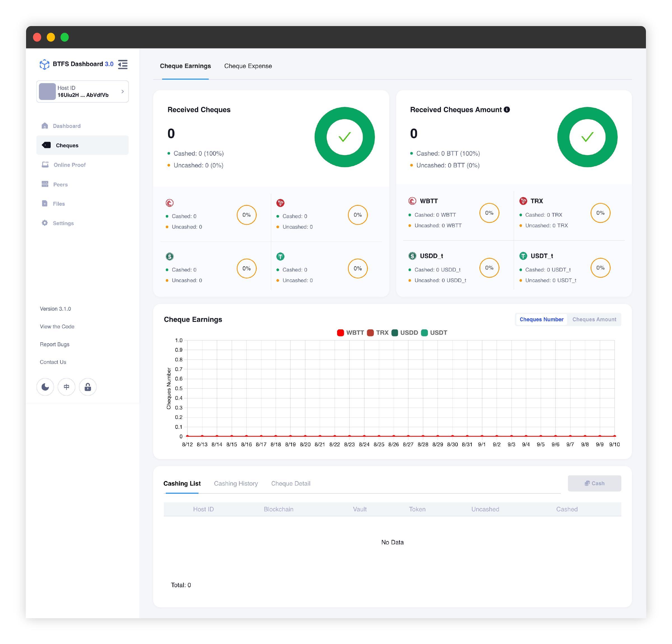Click the Token column header
Screen dimensions: 672x644
pyautogui.click(x=417, y=509)
